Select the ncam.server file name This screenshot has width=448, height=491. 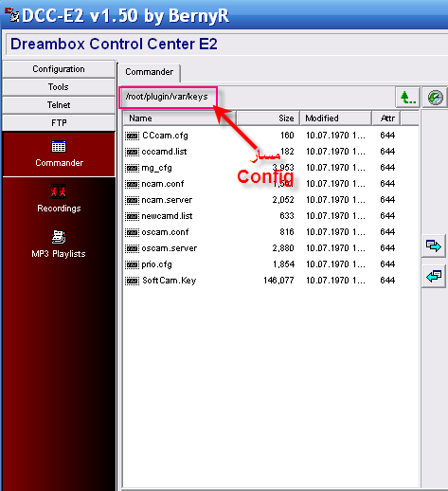point(167,200)
